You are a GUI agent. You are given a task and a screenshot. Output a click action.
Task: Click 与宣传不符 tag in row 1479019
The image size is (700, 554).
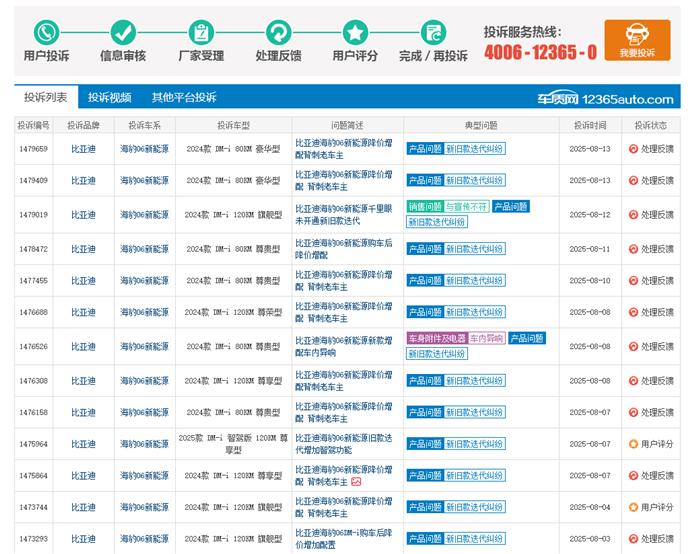[467, 207]
